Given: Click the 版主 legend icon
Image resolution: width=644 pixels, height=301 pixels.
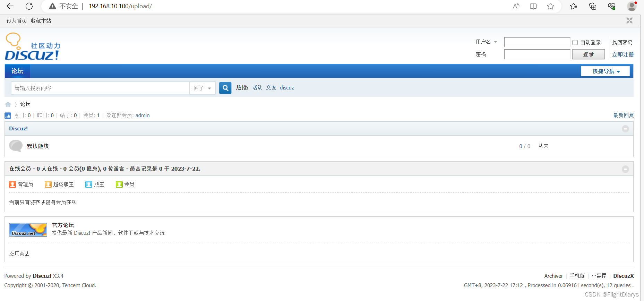Looking at the screenshot, I should point(89,184).
